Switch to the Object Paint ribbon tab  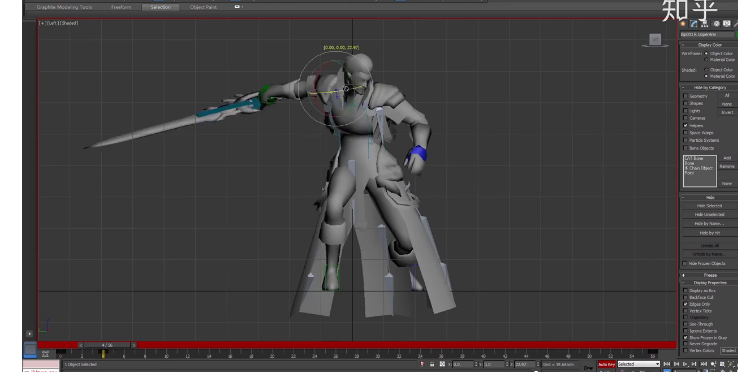[204, 7]
